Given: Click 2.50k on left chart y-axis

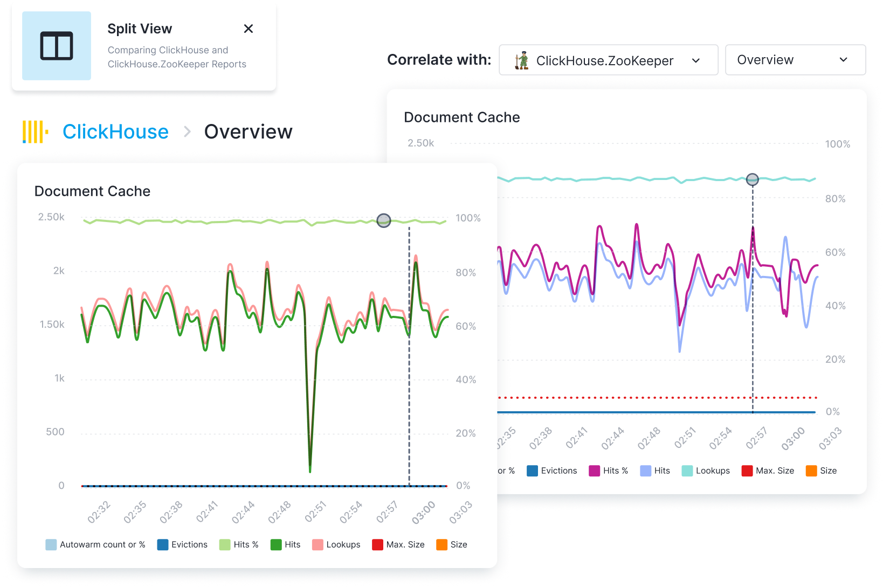Looking at the screenshot, I should [x=51, y=217].
